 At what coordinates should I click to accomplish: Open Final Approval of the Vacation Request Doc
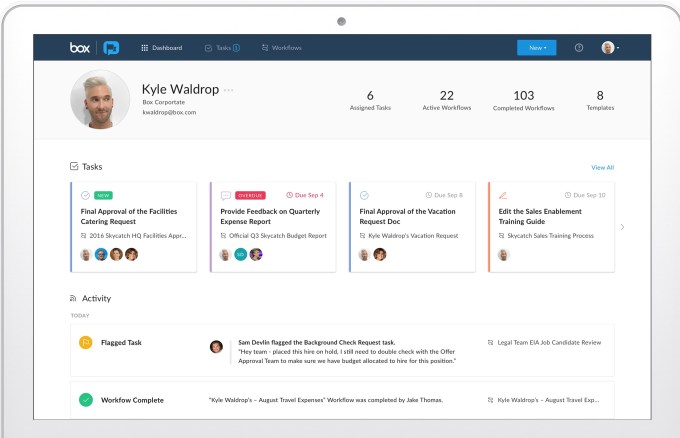point(407,216)
